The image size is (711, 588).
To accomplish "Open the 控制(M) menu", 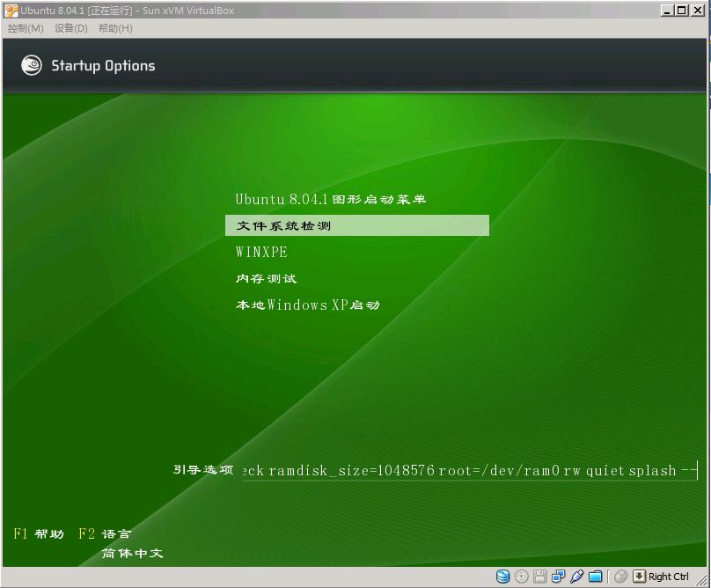I will click(x=26, y=28).
